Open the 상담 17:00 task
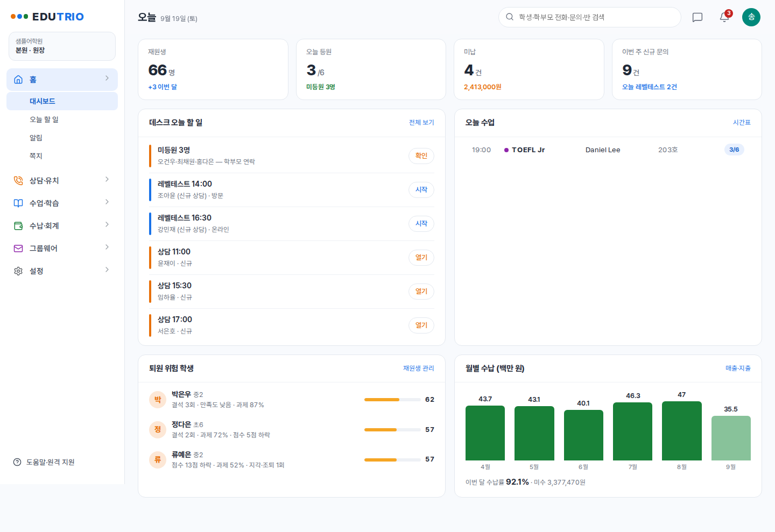Screen dimensions: 775x532 coord(421,325)
